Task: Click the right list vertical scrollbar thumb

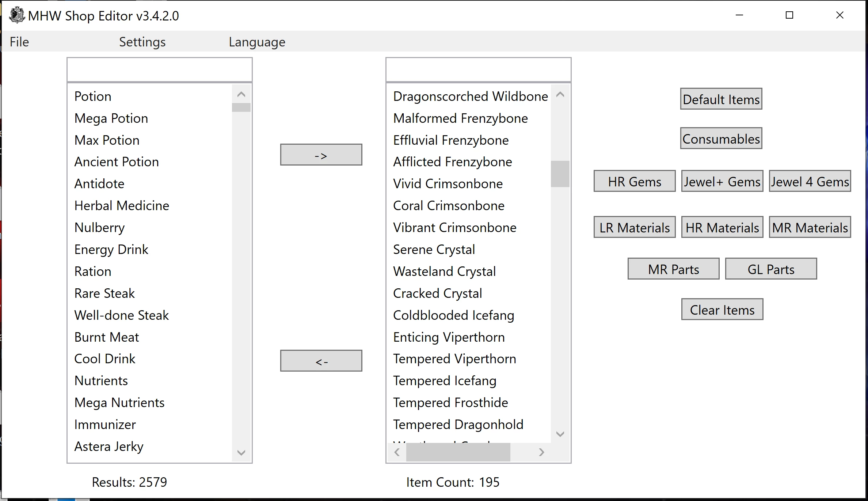Action: tap(560, 174)
